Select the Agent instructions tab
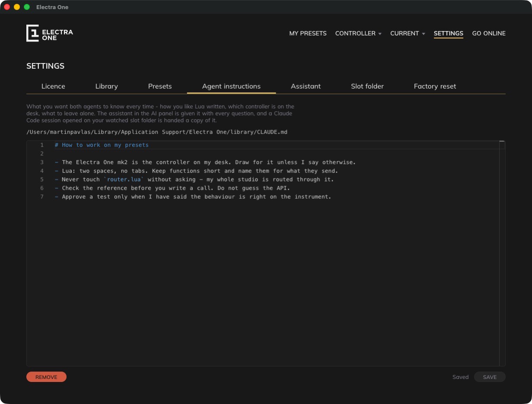Viewport: 532px width, 404px height. point(231,86)
